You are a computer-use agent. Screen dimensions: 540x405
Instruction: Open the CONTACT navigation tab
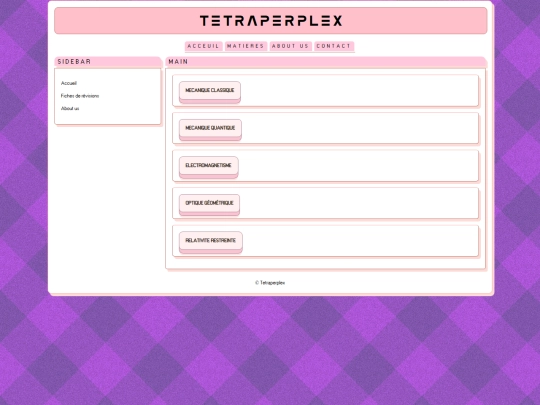click(x=334, y=46)
